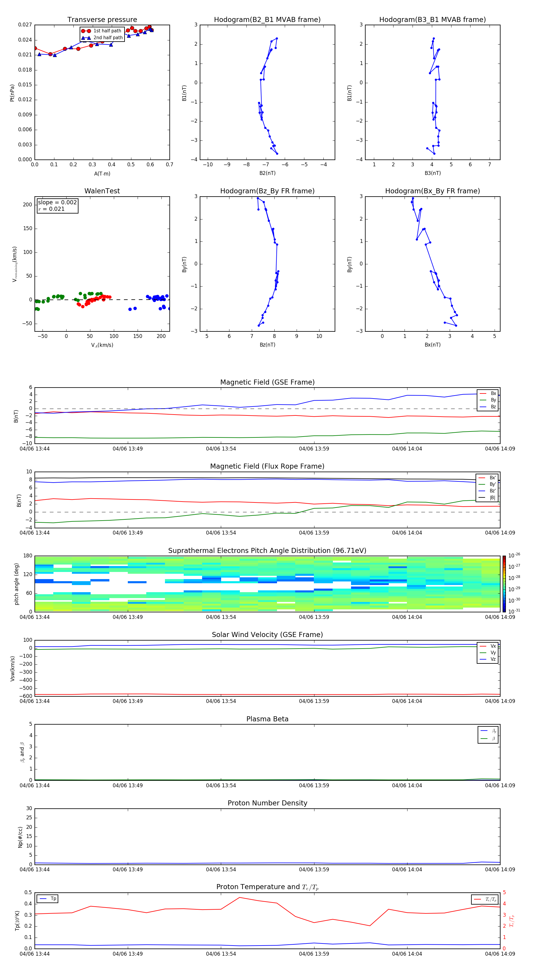This screenshot has height=980, width=535.
Task: Click "By'" in Flux Rope legend
Action: [493, 484]
